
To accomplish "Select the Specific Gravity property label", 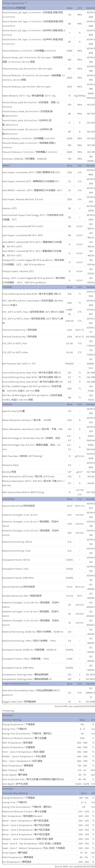I will tap(14, 411).
